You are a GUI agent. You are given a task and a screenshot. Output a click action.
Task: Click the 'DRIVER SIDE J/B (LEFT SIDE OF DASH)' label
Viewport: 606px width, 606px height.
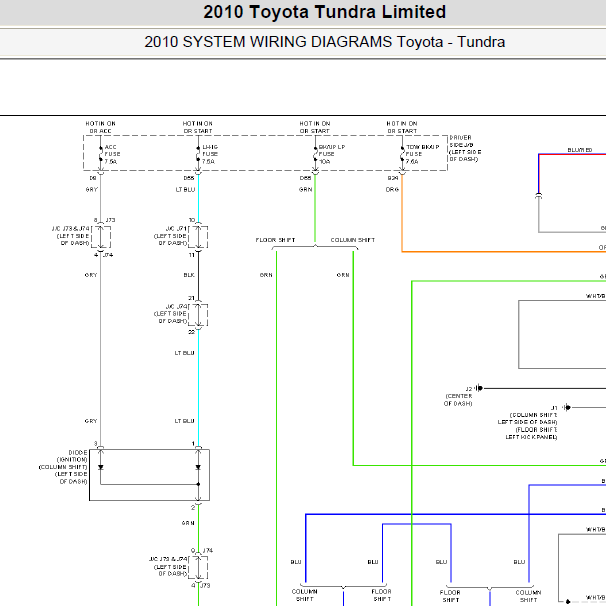[465, 148]
